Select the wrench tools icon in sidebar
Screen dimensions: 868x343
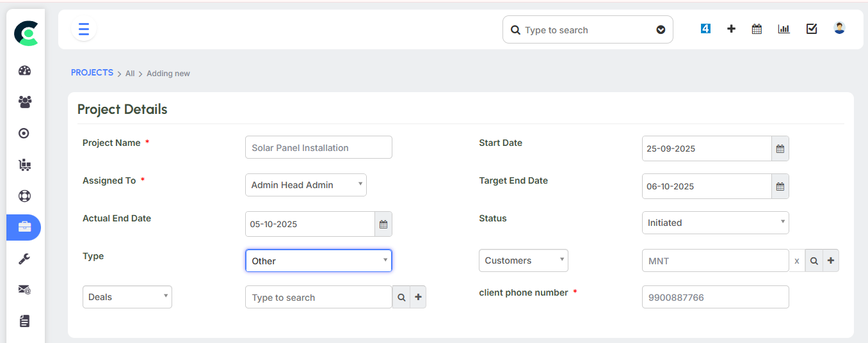(x=25, y=259)
